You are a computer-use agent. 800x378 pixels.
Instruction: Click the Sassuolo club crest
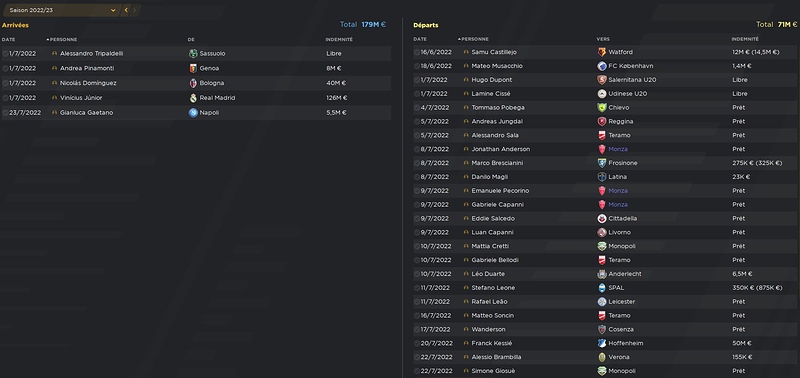[193, 54]
